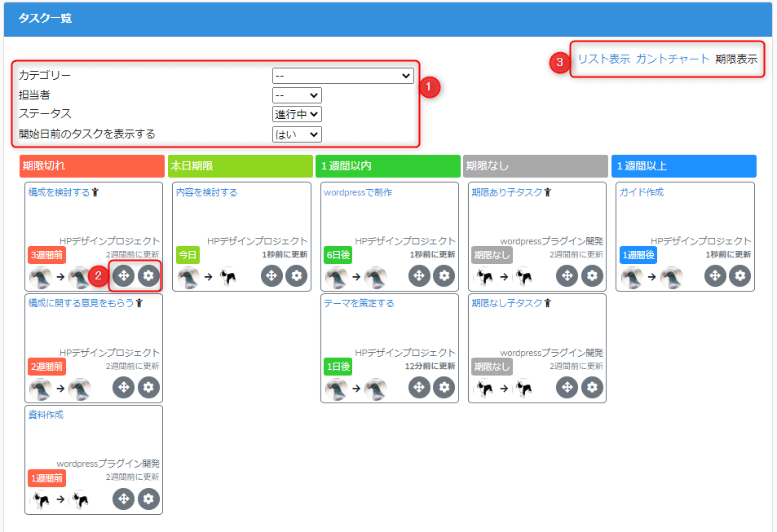Viewport: 777px width, 532px height.
Task: Click move icon on ガイド作成 card
Action: pos(715,275)
